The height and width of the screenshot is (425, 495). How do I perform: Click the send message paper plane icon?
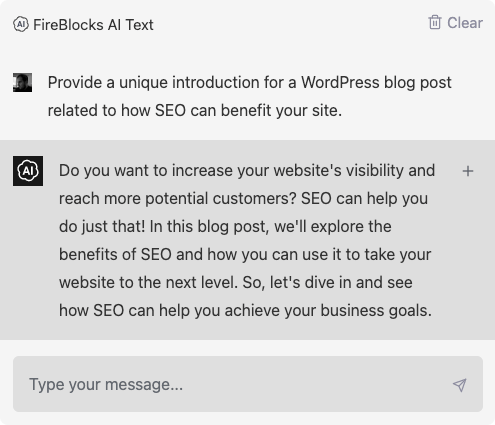(460, 385)
